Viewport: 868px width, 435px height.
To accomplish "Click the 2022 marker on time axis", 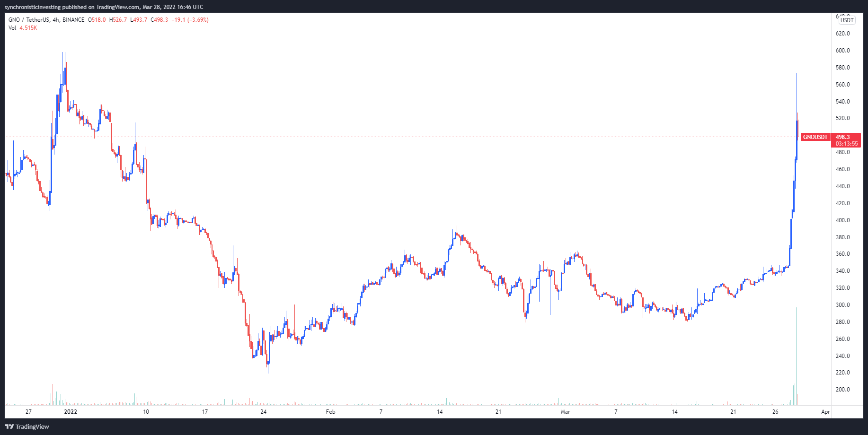I will click(x=71, y=412).
